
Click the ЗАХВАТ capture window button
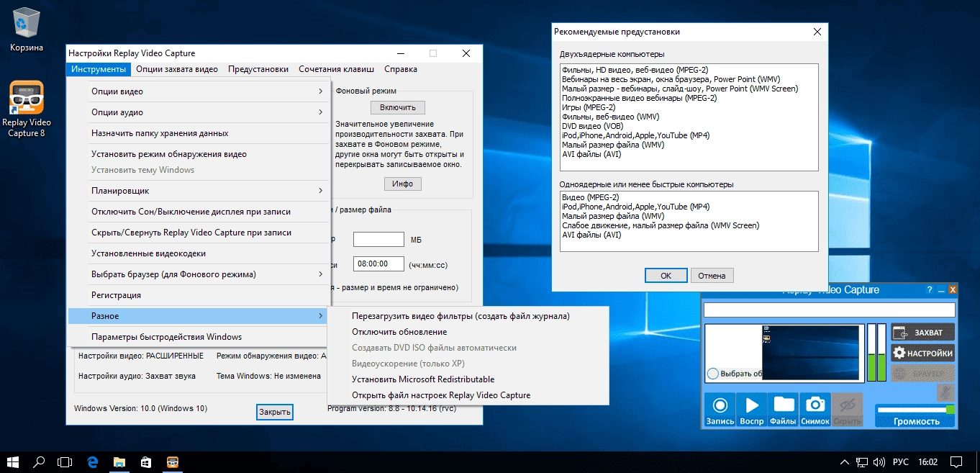tap(923, 333)
